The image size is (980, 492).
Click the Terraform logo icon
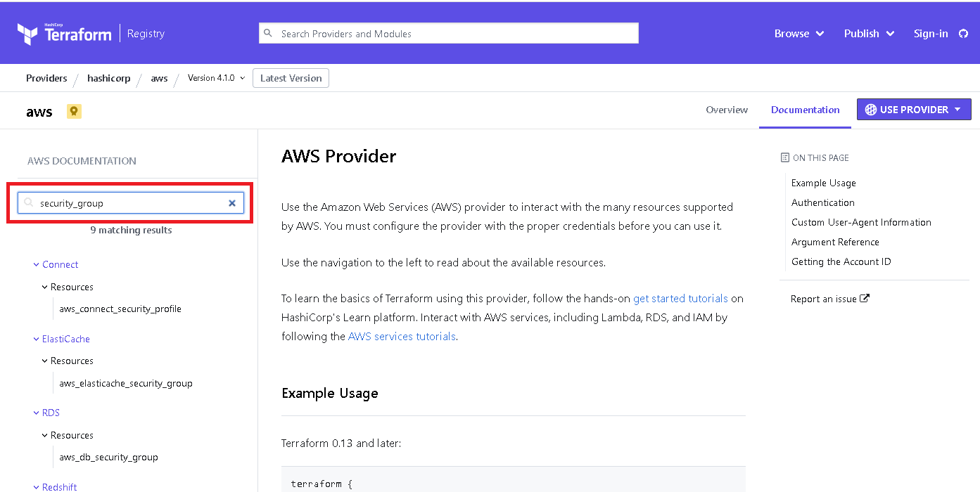click(27, 34)
